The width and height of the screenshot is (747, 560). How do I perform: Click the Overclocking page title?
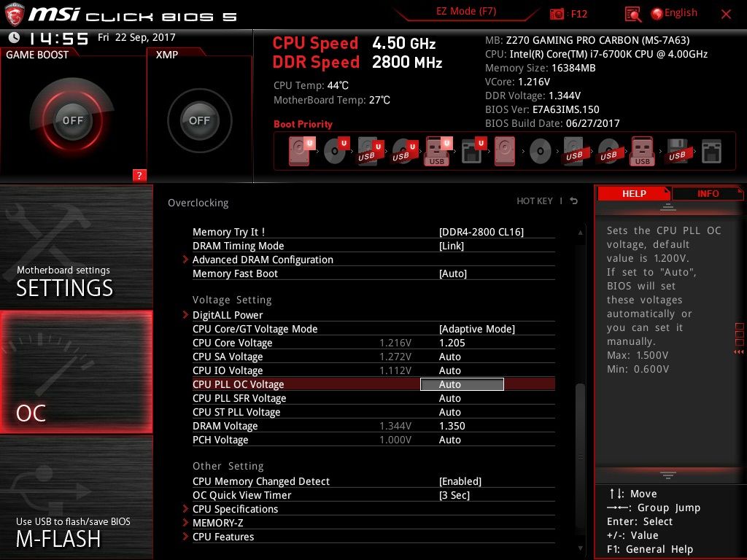tap(198, 203)
